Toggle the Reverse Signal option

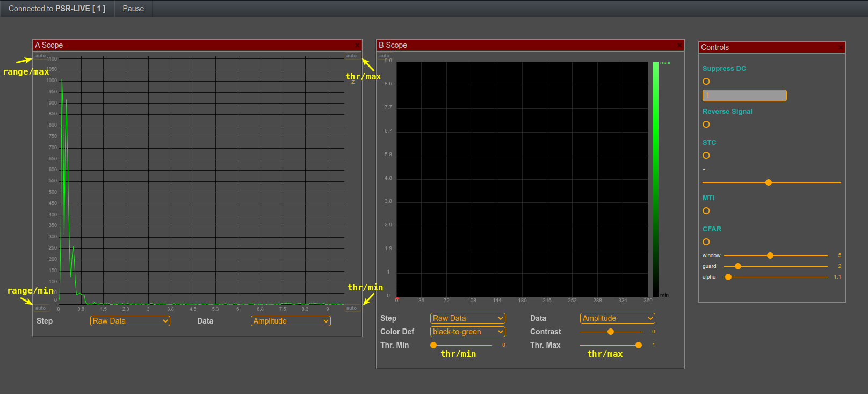706,125
